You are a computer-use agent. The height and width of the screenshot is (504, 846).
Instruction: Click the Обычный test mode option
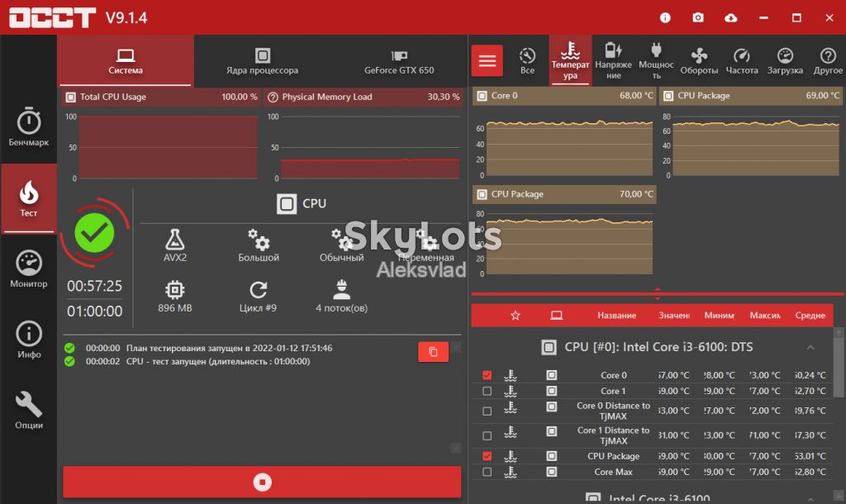click(341, 245)
